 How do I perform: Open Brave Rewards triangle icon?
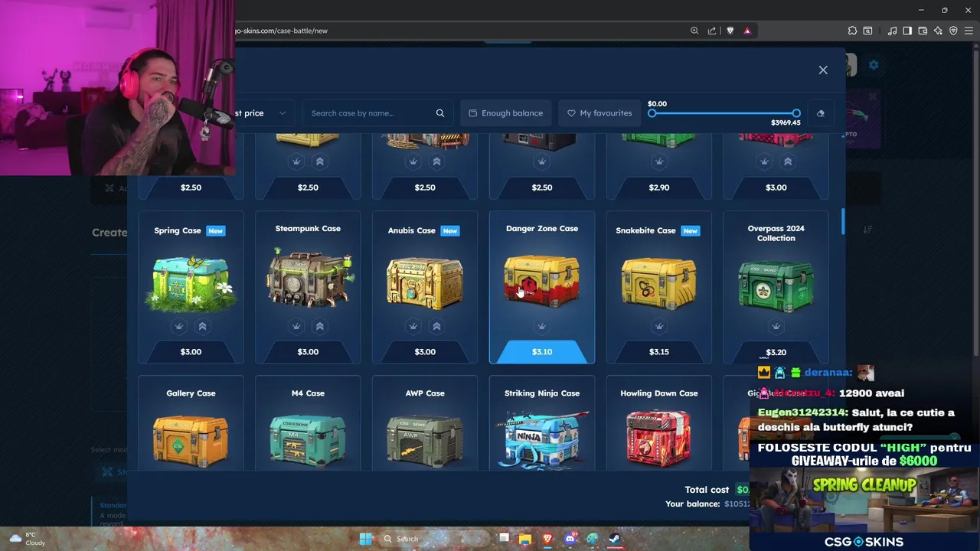(747, 31)
